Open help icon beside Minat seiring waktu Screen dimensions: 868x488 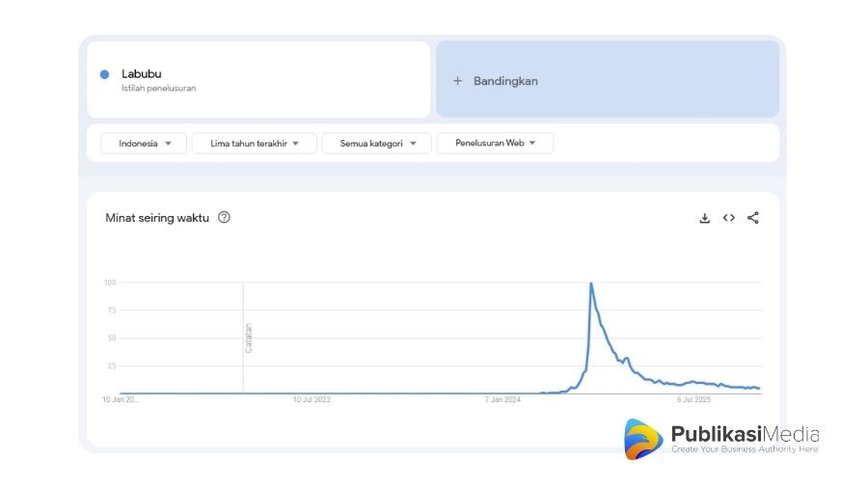click(x=224, y=218)
